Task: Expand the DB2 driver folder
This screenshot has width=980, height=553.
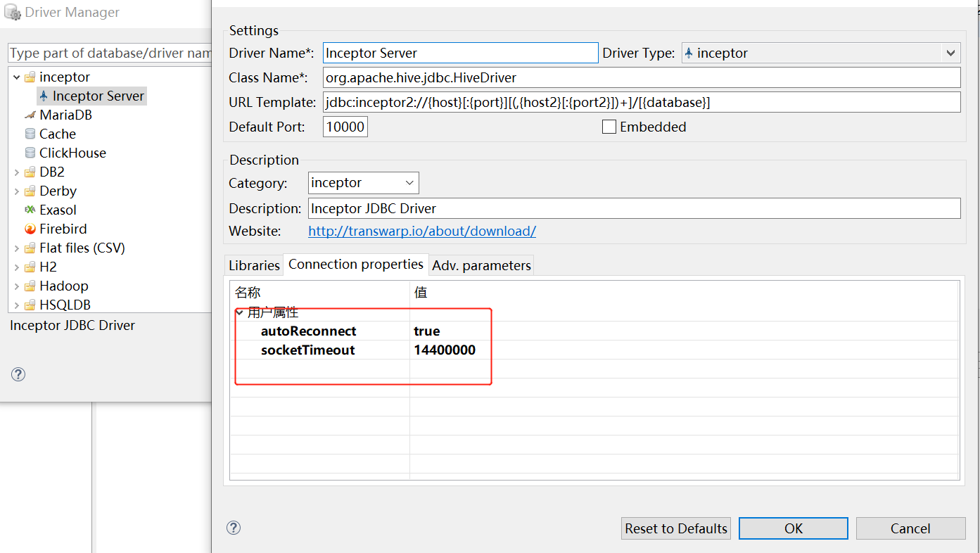Action: (17, 172)
